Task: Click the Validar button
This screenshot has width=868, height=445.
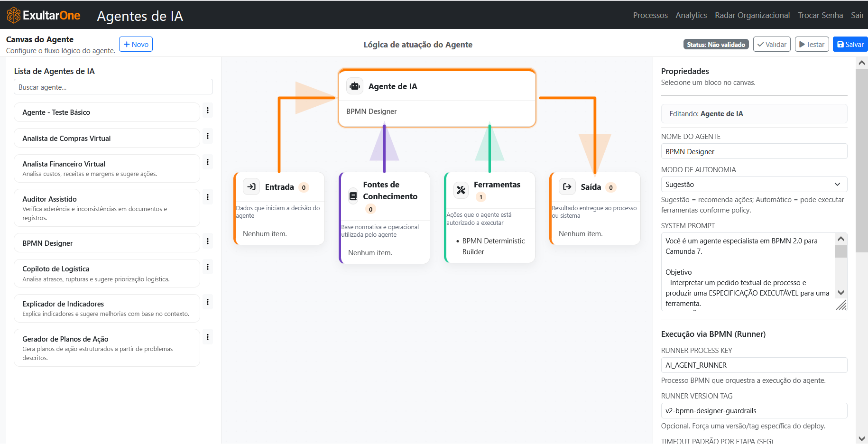Action: 772,44
